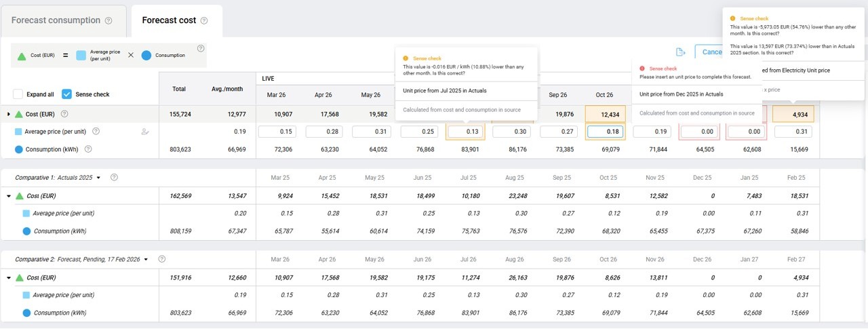
Task: Edit Dec 26 average price field 0.00
Action: 698,132
